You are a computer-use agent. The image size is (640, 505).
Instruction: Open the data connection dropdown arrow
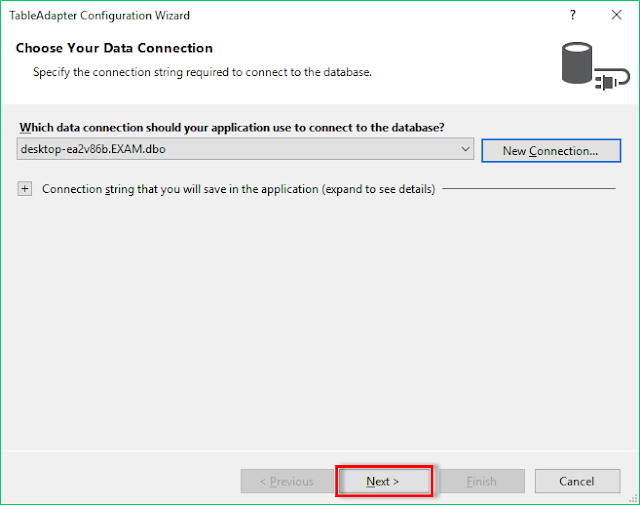(x=466, y=149)
